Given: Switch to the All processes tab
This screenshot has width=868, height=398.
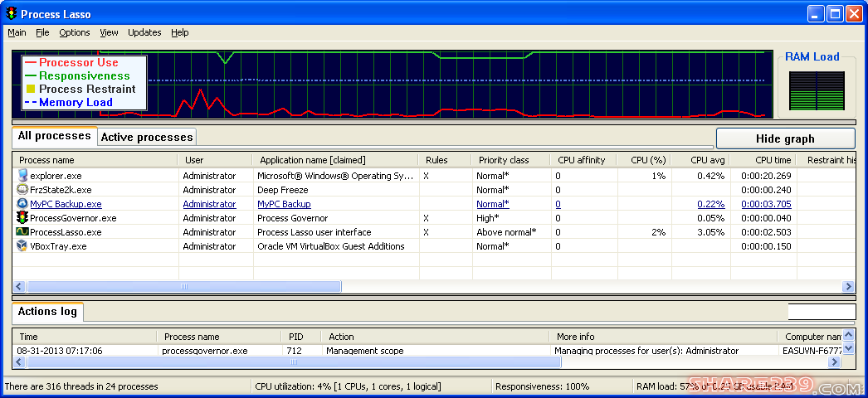Looking at the screenshot, I should point(54,136).
